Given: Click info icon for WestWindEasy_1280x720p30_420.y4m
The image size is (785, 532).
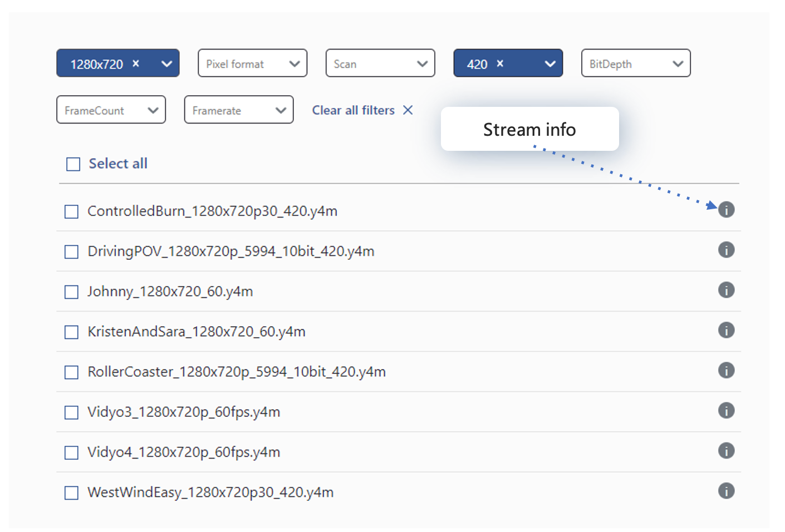Looking at the screenshot, I should click(726, 491).
